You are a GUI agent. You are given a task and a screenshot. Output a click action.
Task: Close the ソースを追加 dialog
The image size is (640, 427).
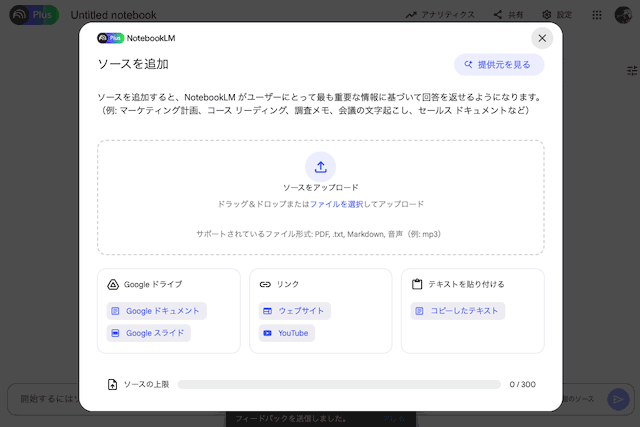point(542,38)
